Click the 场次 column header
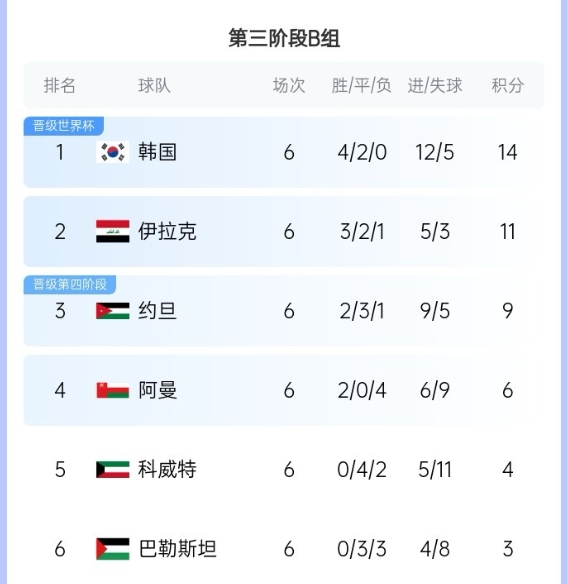The image size is (567, 584). point(289,86)
